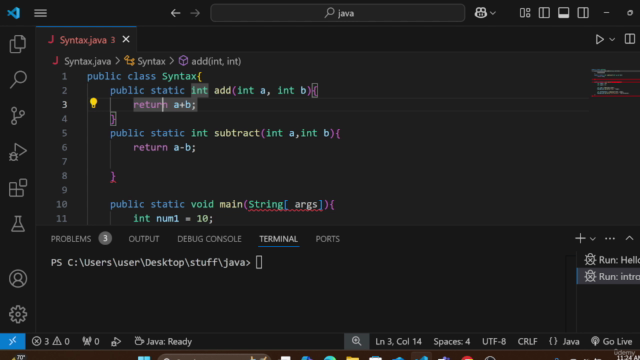Viewport: 640px width, 360px height.
Task: Open the Manage gear settings
Action: click(x=18, y=314)
